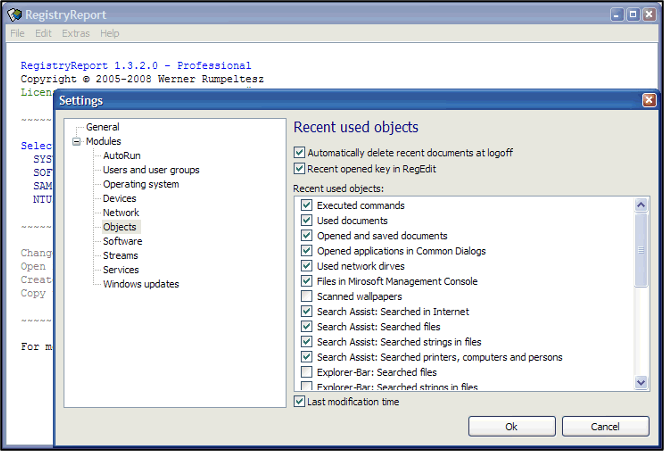
Task: Open the File menu
Action: [17, 33]
